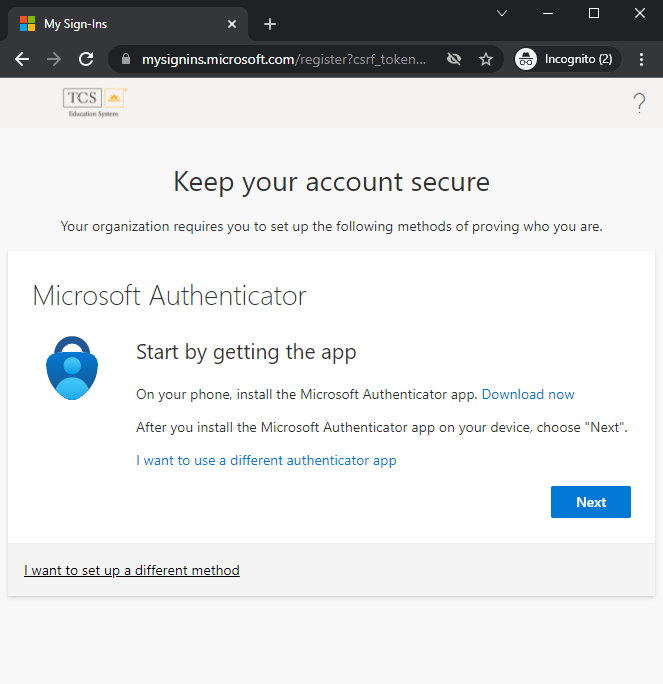Open the tab search chevron
The width and height of the screenshot is (663, 684).
point(502,13)
